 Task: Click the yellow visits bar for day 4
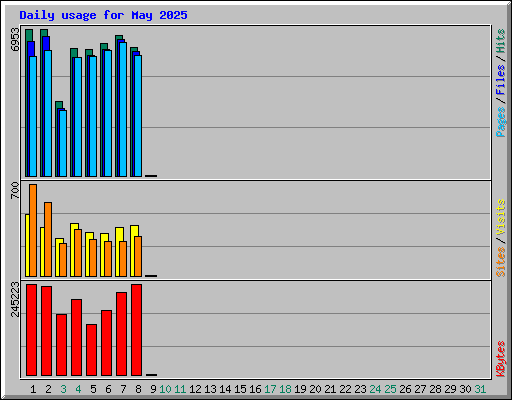coord(73,250)
